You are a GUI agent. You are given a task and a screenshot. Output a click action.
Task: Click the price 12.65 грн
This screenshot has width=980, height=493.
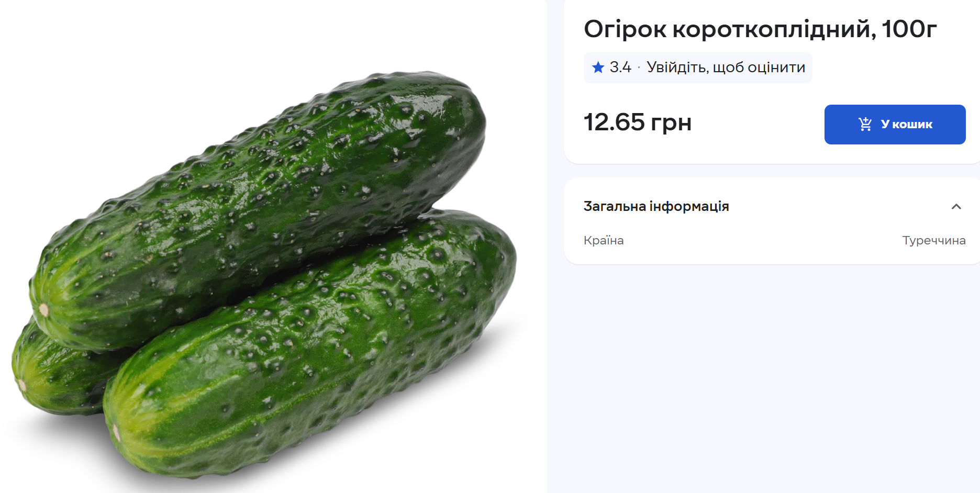click(x=637, y=123)
